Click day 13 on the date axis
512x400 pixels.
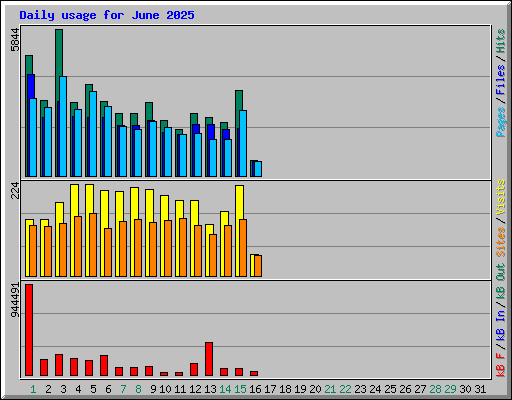click(x=210, y=389)
